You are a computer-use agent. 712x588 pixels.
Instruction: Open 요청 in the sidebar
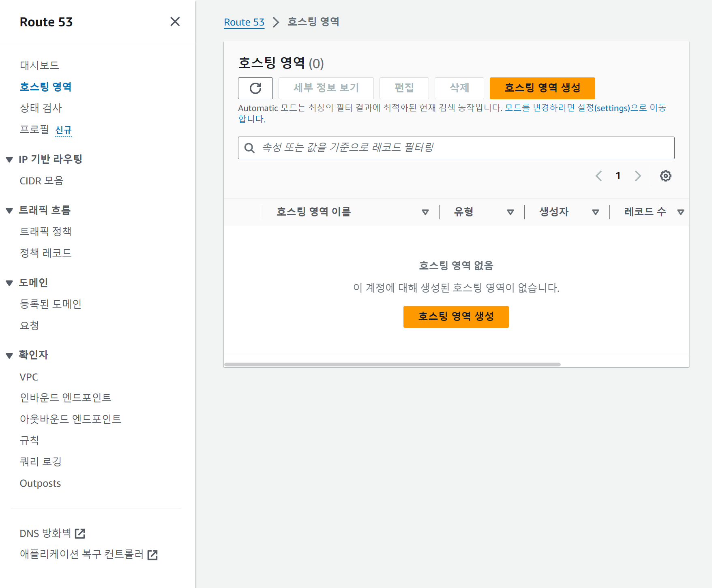click(x=29, y=325)
